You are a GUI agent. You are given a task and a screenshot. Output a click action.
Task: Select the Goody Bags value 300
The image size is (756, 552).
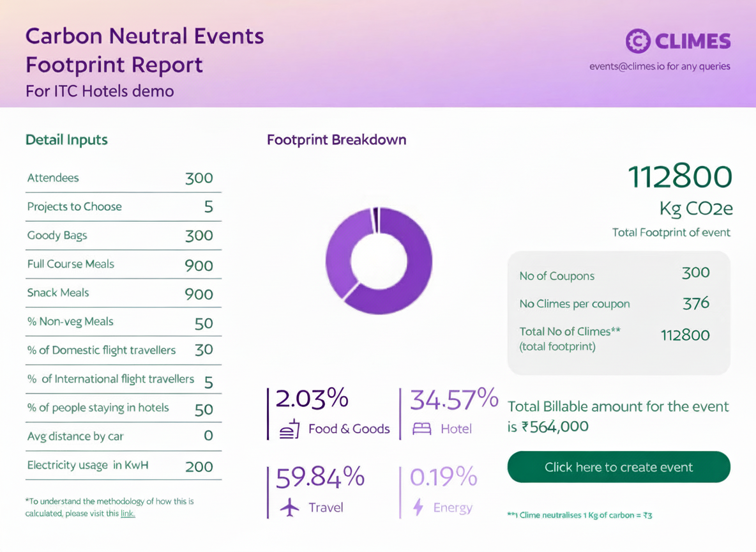(199, 236)
